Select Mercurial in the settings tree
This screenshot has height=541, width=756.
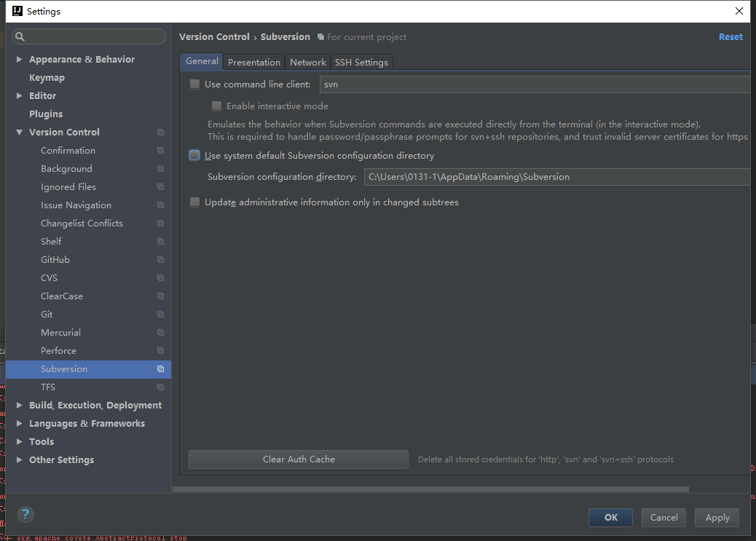(x=60, y=333)
